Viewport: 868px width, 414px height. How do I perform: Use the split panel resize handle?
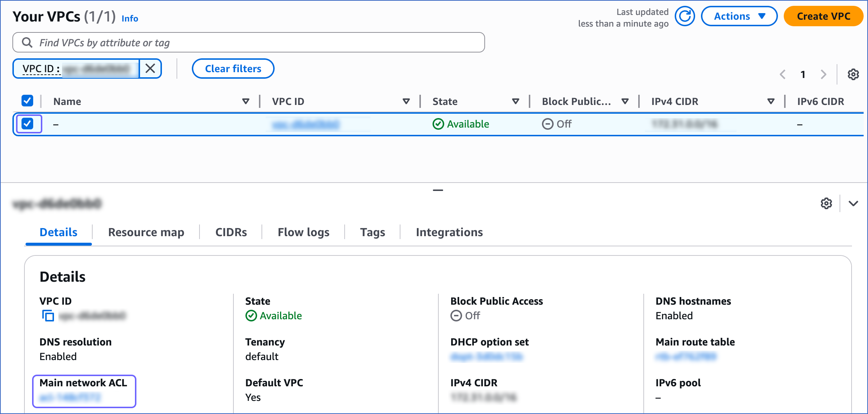(x=438, y=190)
